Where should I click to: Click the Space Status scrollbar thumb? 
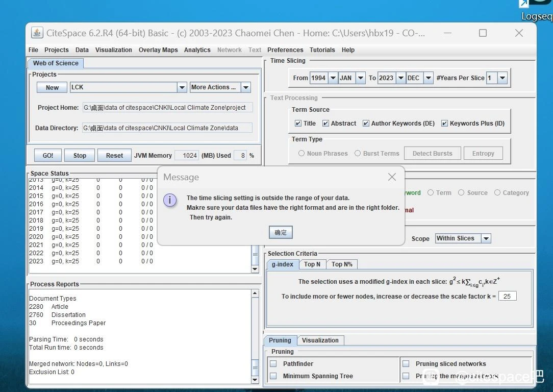pos(255,254)
